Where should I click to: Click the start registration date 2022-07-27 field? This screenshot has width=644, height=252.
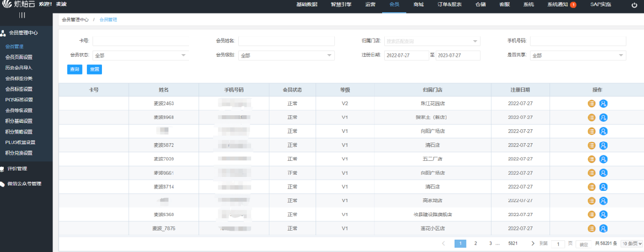pos(406,55)
